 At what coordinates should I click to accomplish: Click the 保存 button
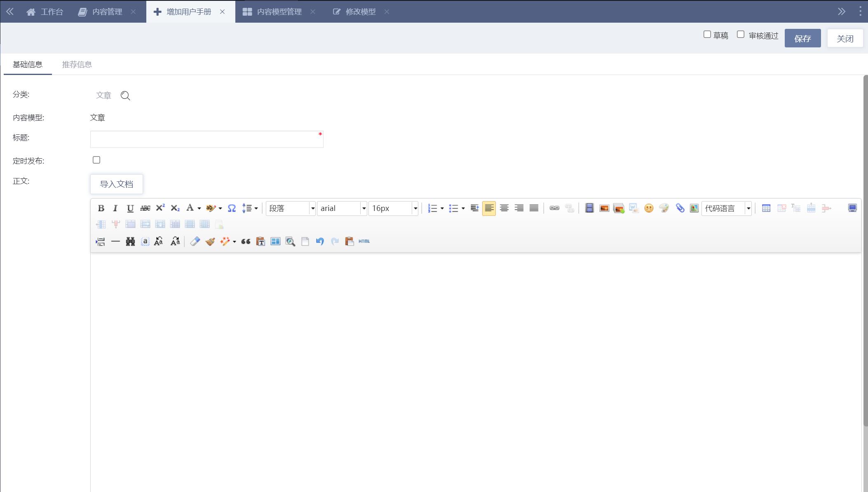[x=802, y=38]
